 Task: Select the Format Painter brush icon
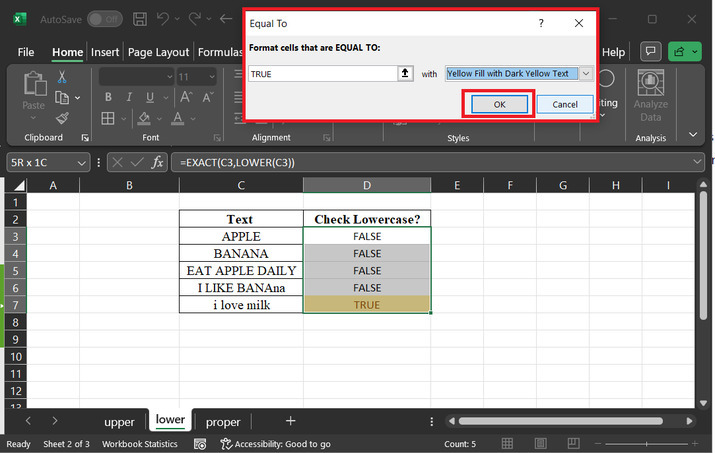point(61,117)
